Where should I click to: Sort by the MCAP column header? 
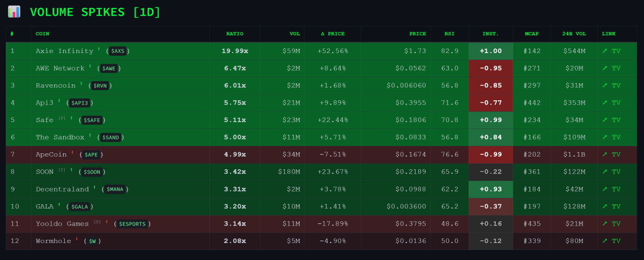point(532,34)
